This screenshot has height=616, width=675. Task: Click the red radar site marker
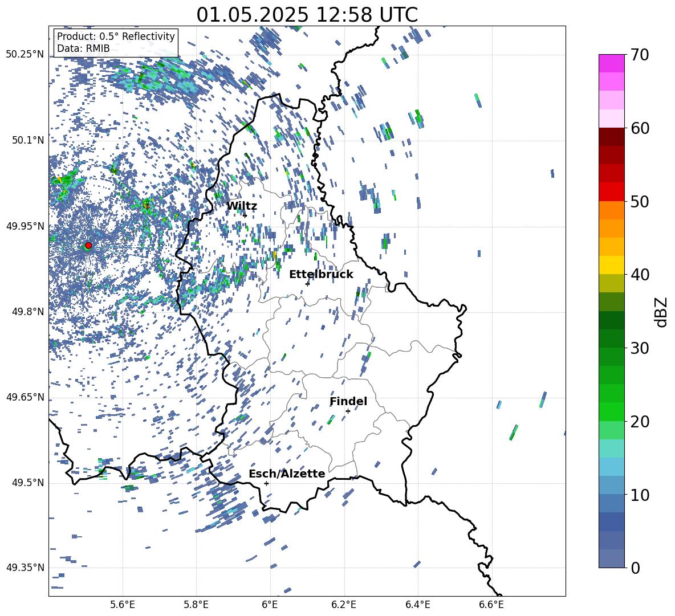(x=88, y=246)
